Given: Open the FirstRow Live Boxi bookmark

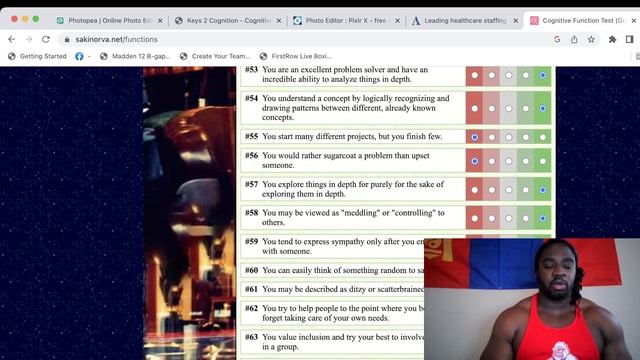Looking at the screenshot, I should coord(296,56).
